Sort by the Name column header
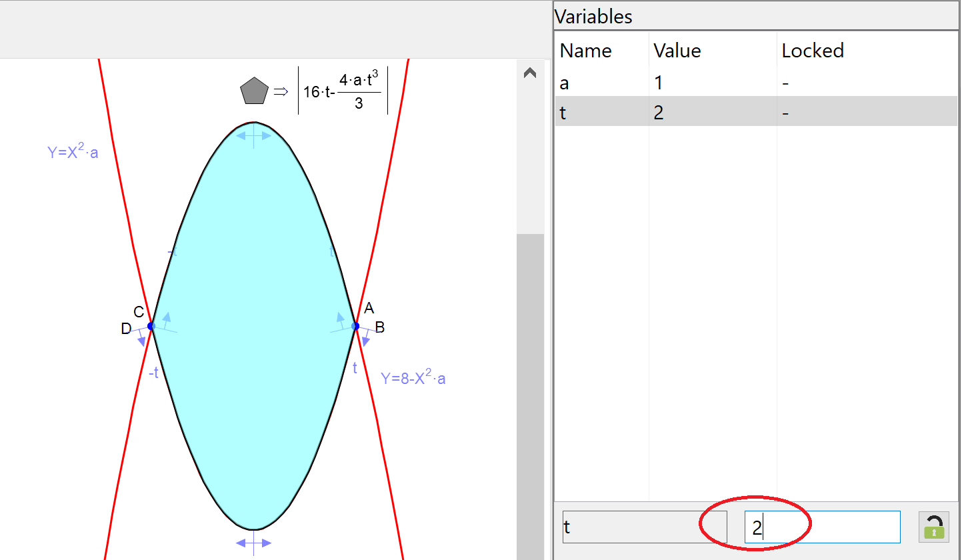The height and width of the screenshot is (560, 962). [x=586, y=51]
